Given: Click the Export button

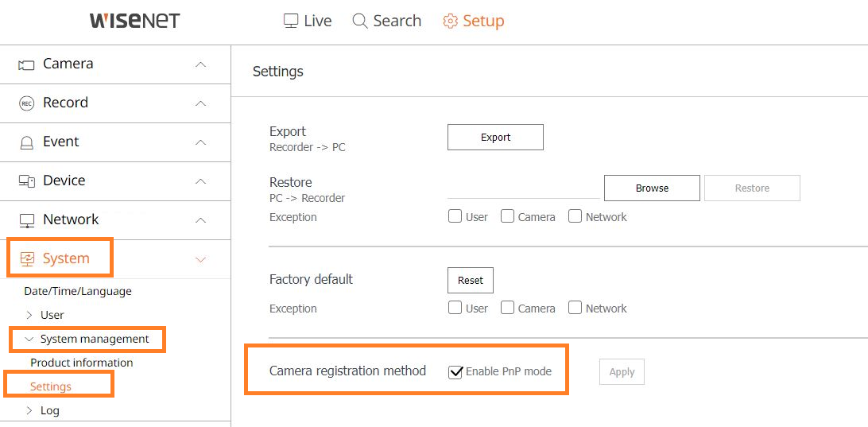Looking at the screenshot, I should pyautogui.click(x=495, y=138).
